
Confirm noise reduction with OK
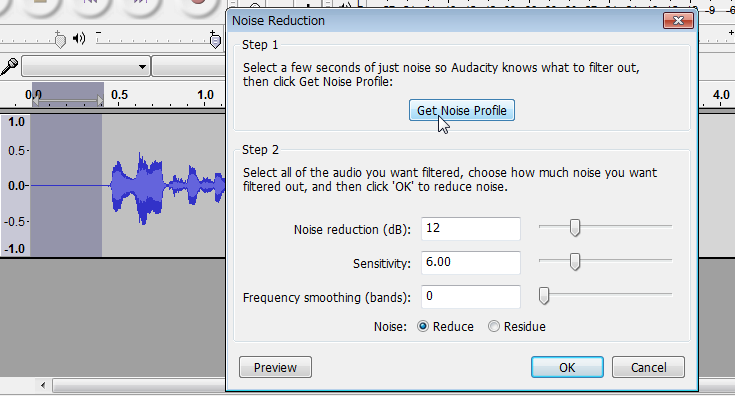tap(567, 367)
